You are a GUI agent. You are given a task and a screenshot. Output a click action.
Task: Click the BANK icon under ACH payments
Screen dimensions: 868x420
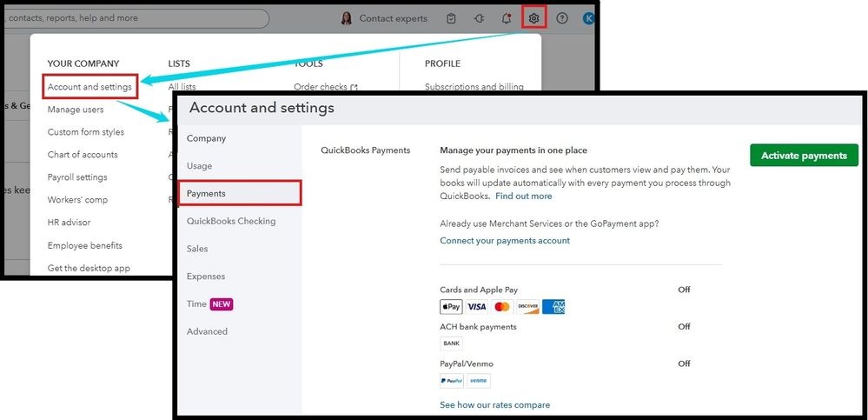[x=451, y=343]
